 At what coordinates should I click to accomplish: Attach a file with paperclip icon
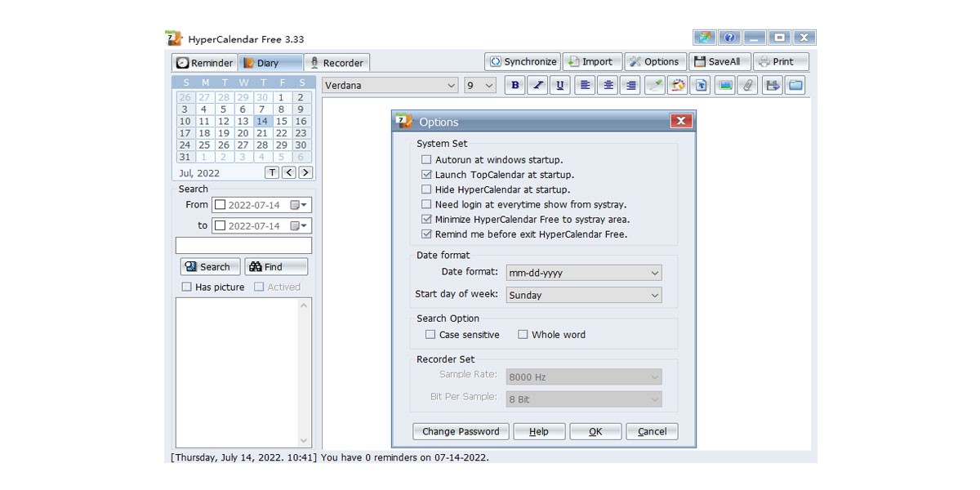pos(748,85)
